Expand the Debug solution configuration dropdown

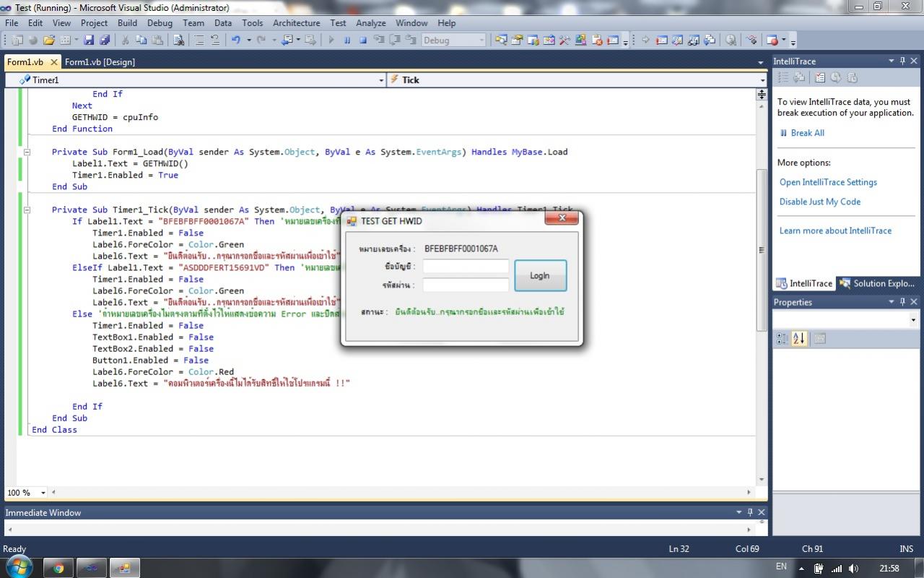(481, 40)
